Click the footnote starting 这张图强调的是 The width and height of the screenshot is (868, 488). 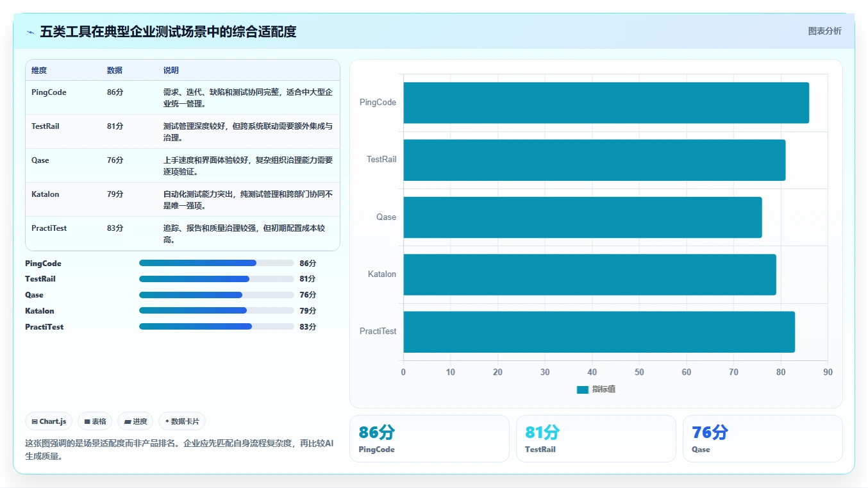179,450
